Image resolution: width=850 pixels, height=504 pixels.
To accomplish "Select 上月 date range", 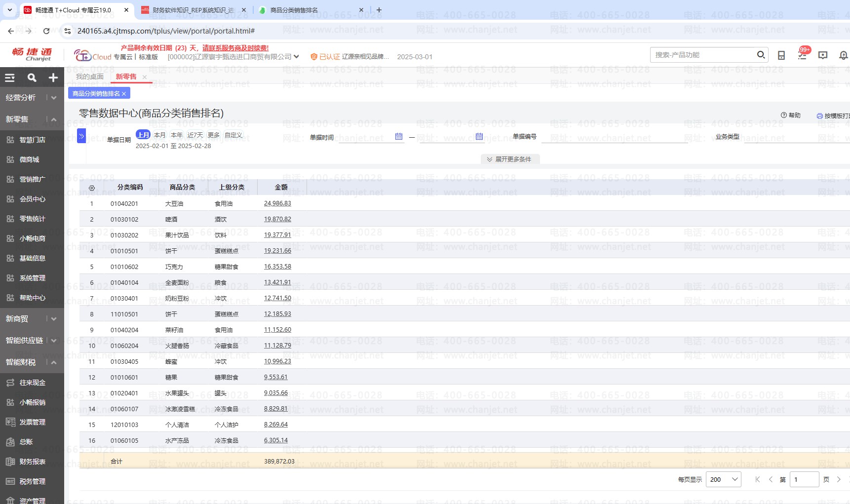I will [x=143, y=135].
